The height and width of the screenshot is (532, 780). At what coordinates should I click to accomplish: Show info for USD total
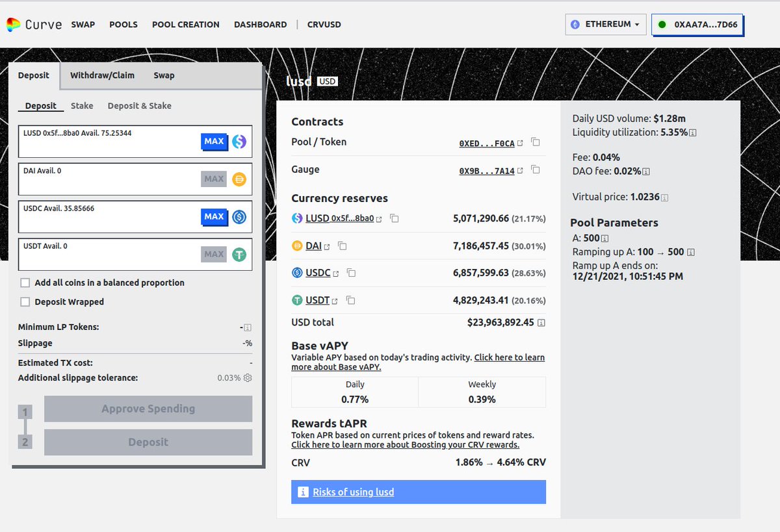[x=541, y=323]
